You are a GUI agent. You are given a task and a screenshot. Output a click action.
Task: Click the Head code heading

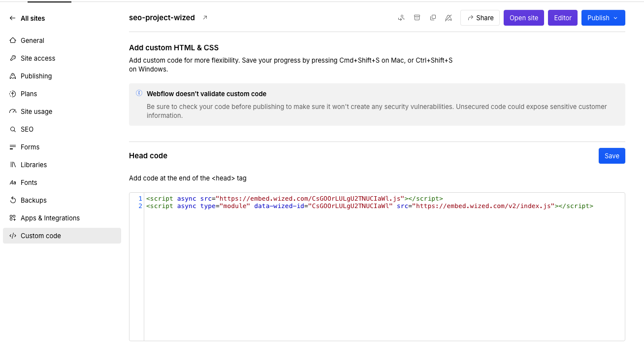point(148,156)
